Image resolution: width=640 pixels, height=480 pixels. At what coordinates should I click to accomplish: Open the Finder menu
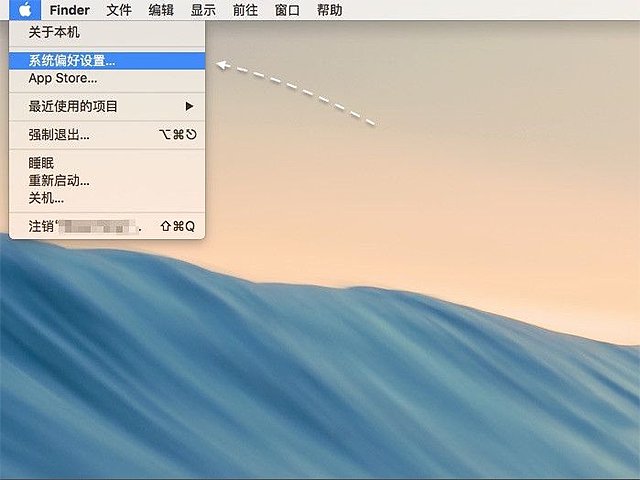click(69, 10)
